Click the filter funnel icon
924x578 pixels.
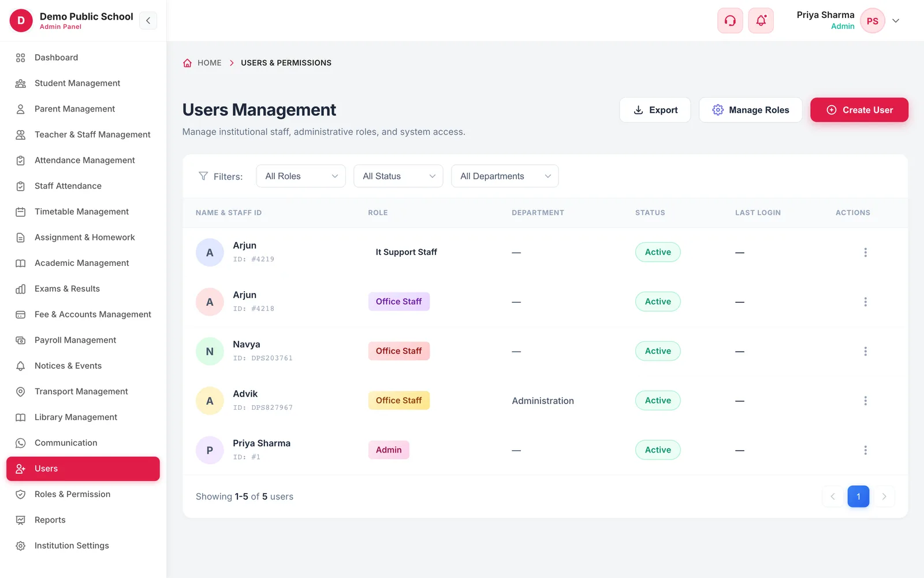pos(203,176)
